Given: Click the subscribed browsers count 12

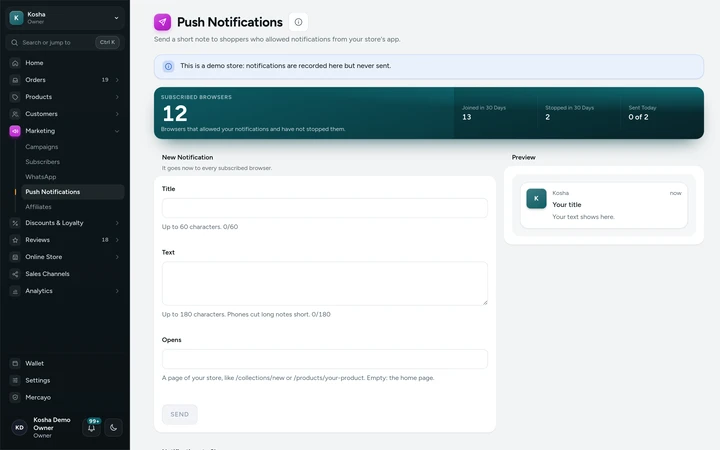Looking at the screenshot, I should click(175, 113).
